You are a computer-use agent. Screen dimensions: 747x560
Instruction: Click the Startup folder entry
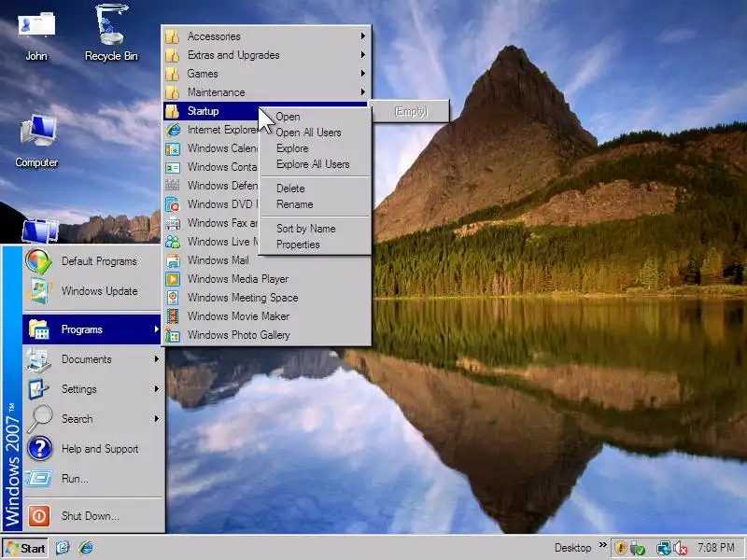pos(212,111)
